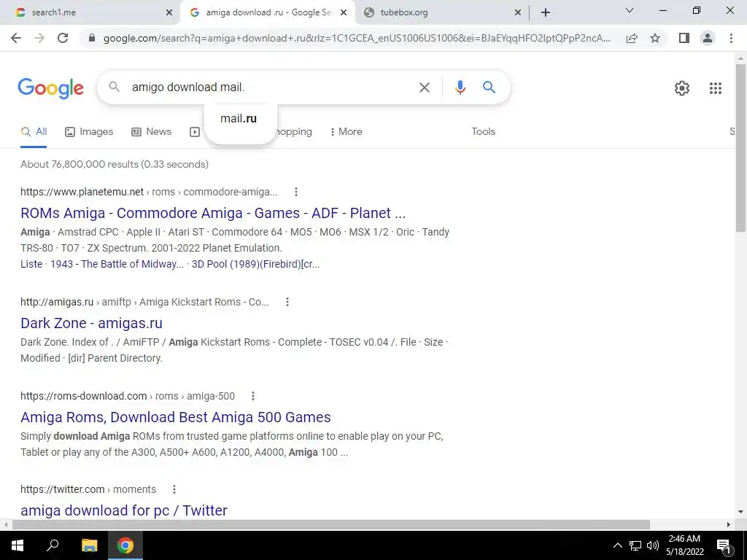Open the Chrome profile avatar

pos(708,38)
